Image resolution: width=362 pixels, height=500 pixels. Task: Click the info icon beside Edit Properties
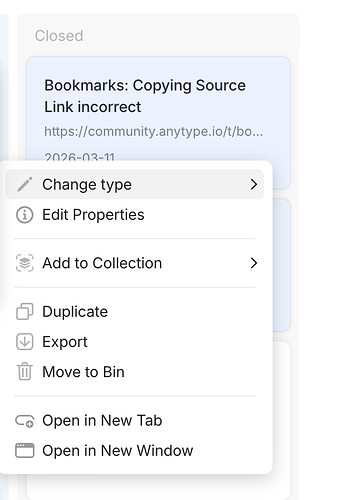coord(25,215)
